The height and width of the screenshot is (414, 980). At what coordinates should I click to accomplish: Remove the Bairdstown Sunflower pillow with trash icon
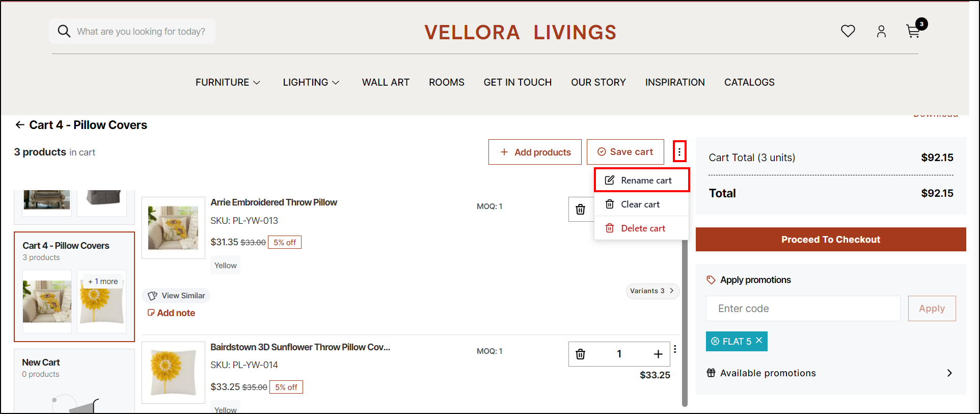(580, 354)
